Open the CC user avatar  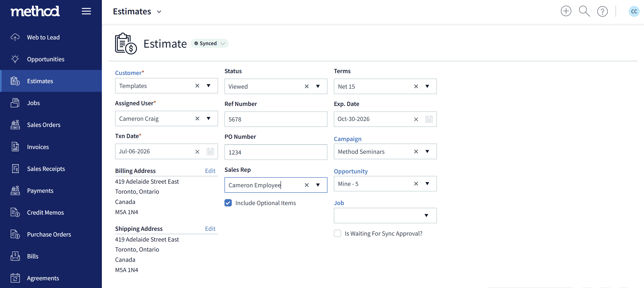(x=634, y=11)
